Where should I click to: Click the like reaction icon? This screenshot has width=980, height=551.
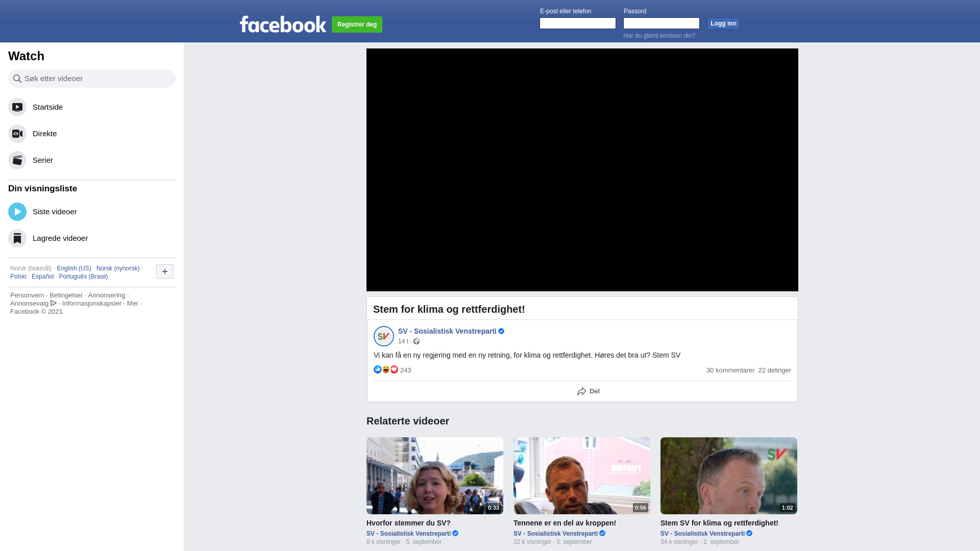point(378,369)
